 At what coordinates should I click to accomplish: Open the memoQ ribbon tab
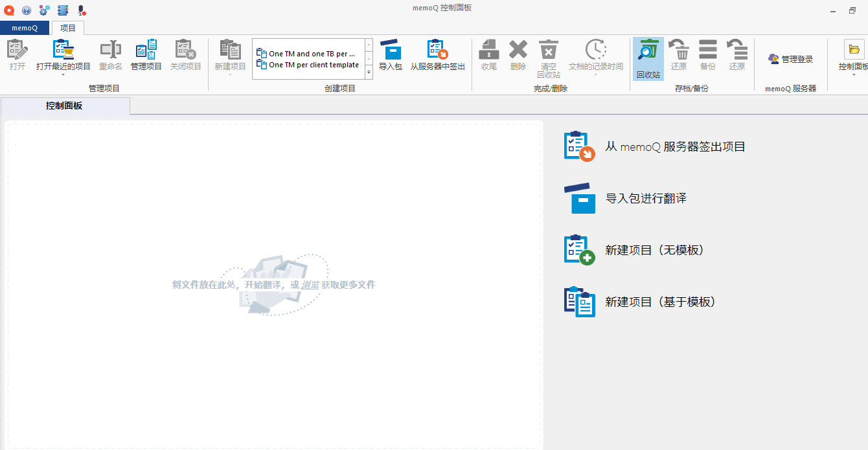[25, 28]
